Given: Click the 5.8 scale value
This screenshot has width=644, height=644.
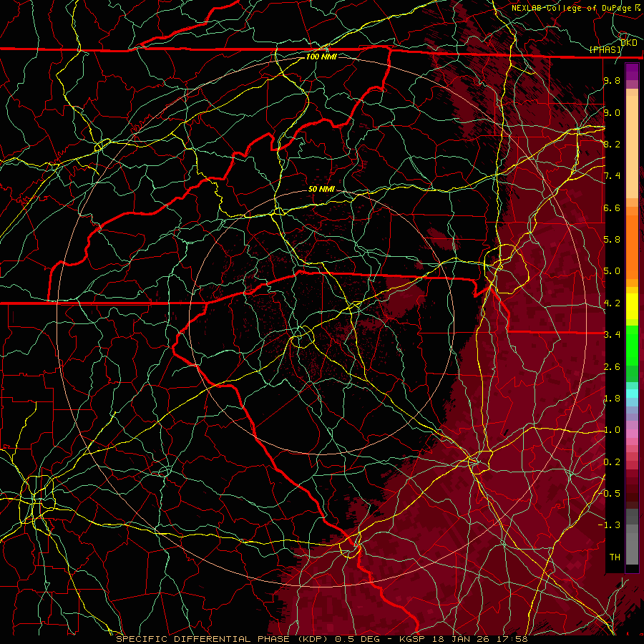Looking at the screenshot, I should (x=612, y=240).
